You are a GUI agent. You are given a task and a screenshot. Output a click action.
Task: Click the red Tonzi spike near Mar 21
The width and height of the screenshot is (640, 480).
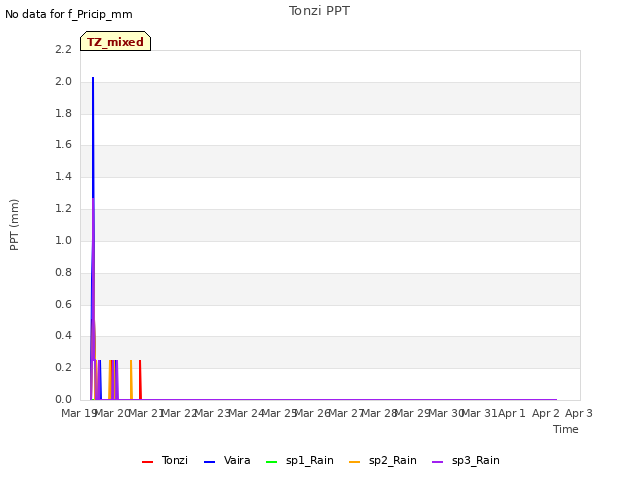click(140, 380)
